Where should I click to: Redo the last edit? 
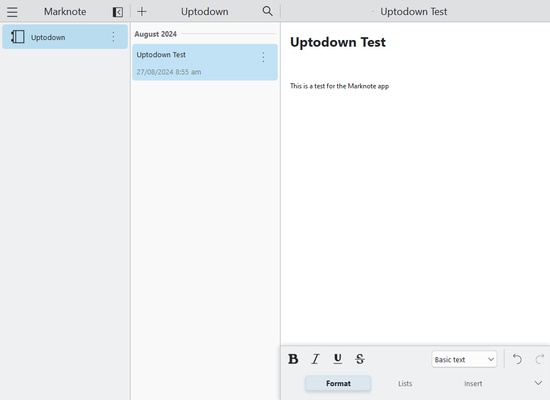click(x=539, y=359)
